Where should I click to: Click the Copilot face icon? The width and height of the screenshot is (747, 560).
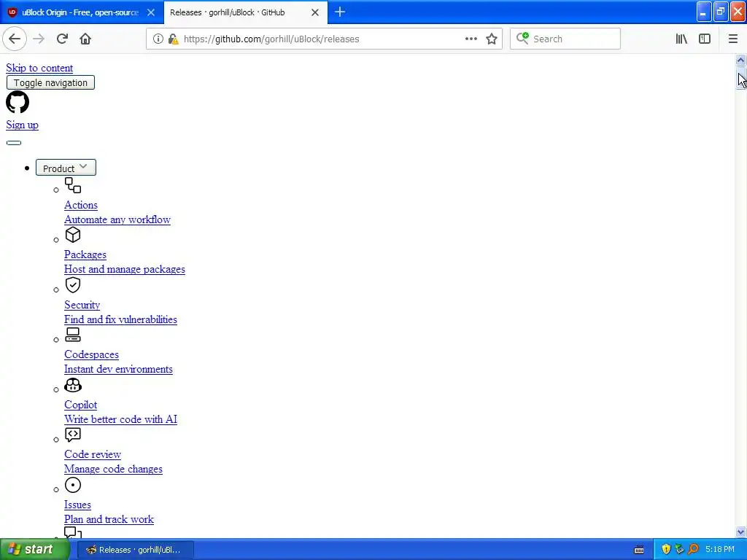(x=73, y=385)
